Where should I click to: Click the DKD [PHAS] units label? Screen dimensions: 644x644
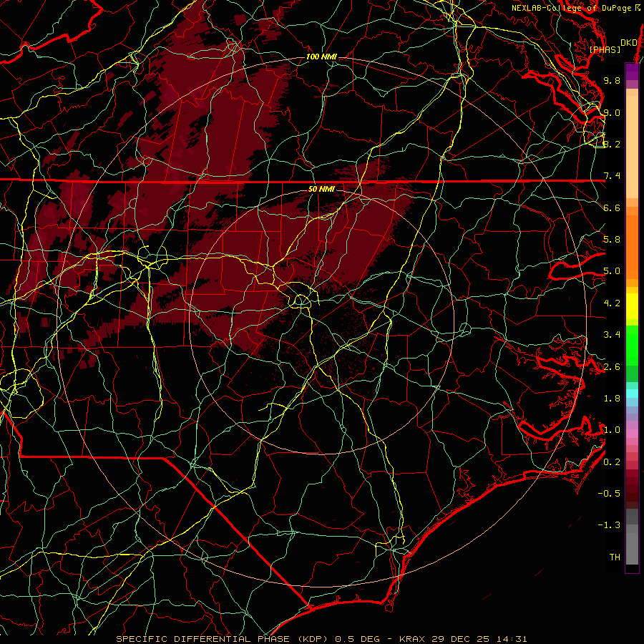point(613,46)
